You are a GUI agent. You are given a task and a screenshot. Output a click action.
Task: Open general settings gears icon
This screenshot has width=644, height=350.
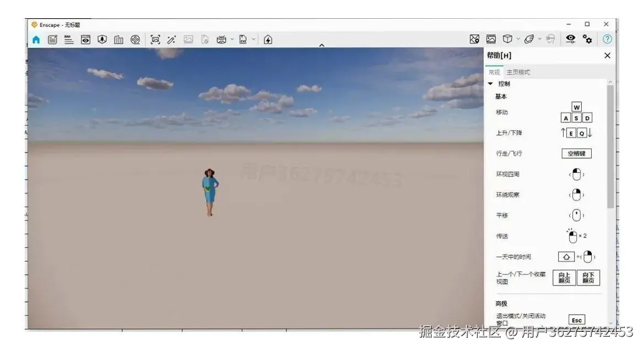click(587, 39)
